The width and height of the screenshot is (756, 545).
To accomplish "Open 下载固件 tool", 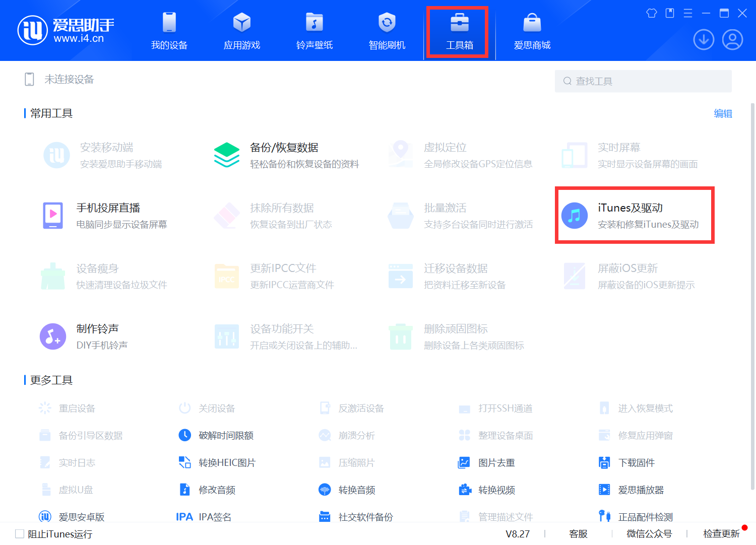I will 626,462.
